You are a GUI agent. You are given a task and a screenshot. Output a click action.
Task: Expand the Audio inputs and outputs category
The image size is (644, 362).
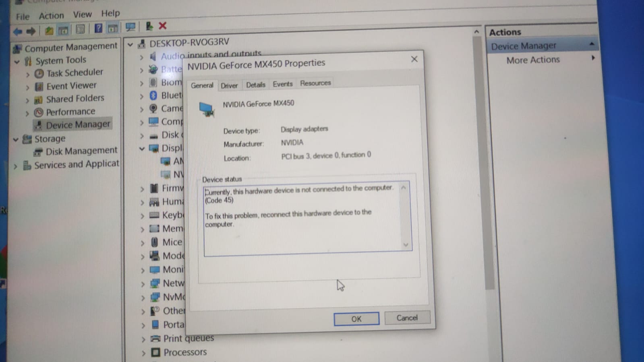tap(141, 57)
